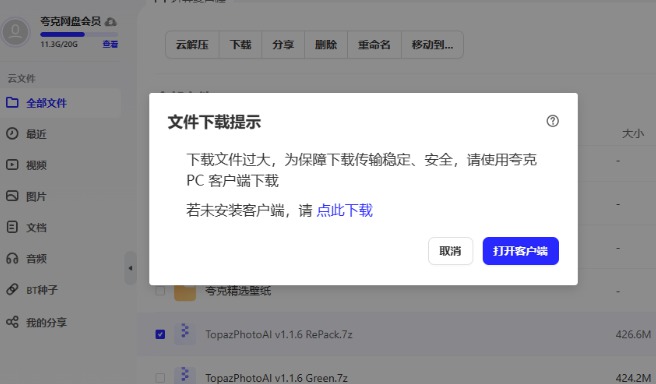The image size is (656, 384).
Task: Open BT种子 via its link icon
Action: coord(12,289)
